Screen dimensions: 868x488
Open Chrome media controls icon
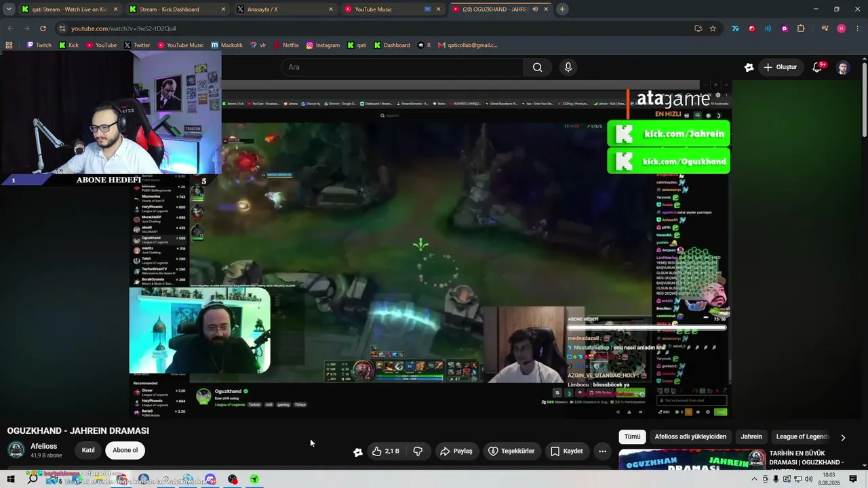825,28
